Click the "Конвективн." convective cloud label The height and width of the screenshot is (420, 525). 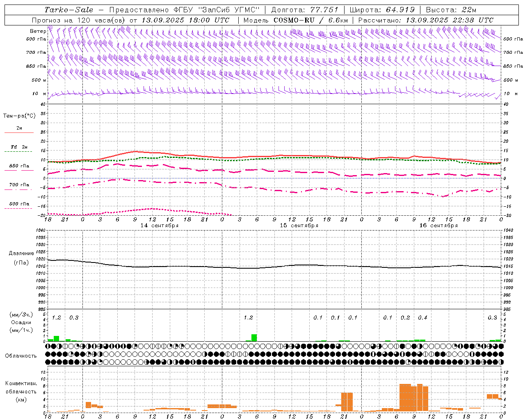[x=21, y=383]
